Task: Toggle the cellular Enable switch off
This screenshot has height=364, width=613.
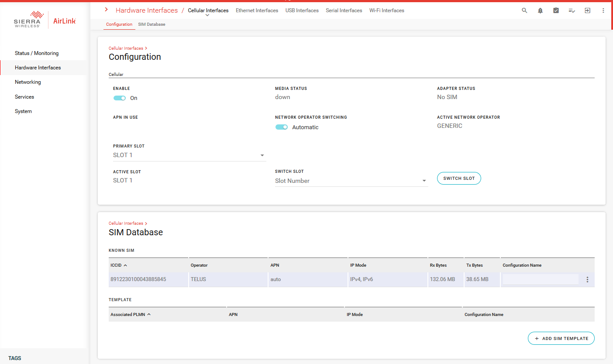Action: [120, 98]
